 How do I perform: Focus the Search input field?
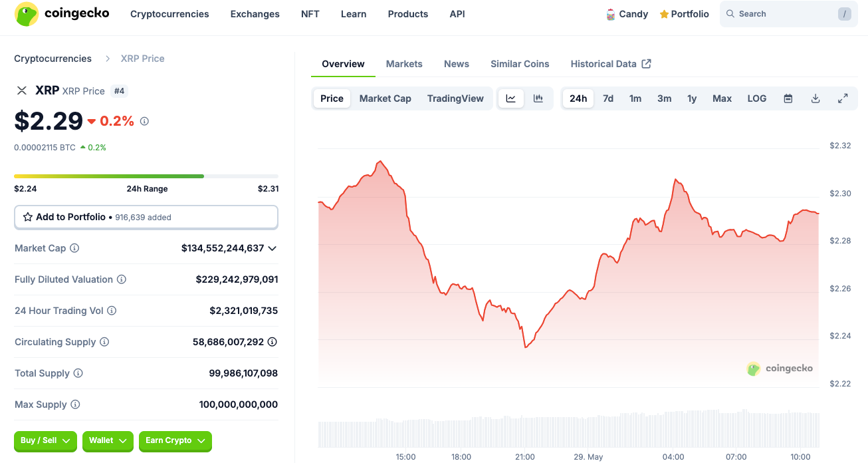789,14
